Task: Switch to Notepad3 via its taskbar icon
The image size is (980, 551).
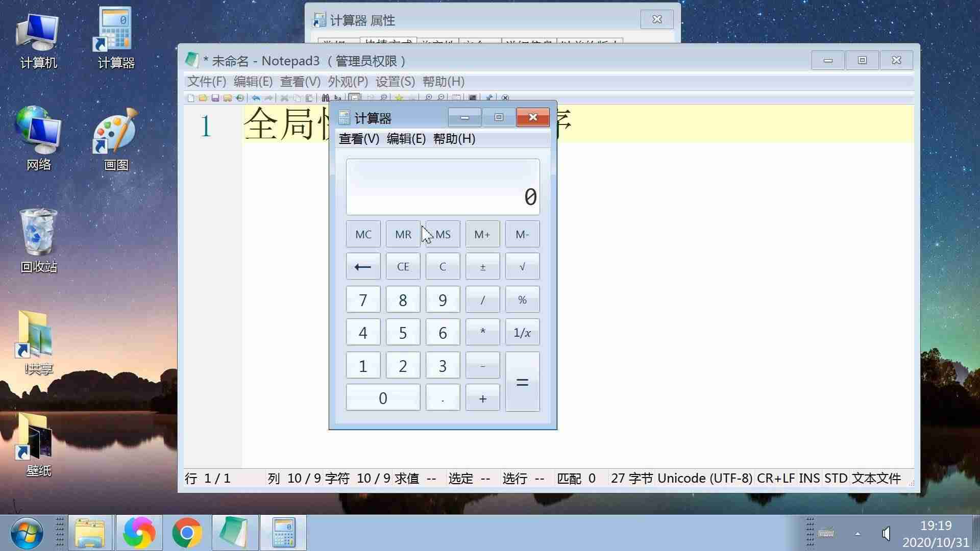Action: pos(234,533)
